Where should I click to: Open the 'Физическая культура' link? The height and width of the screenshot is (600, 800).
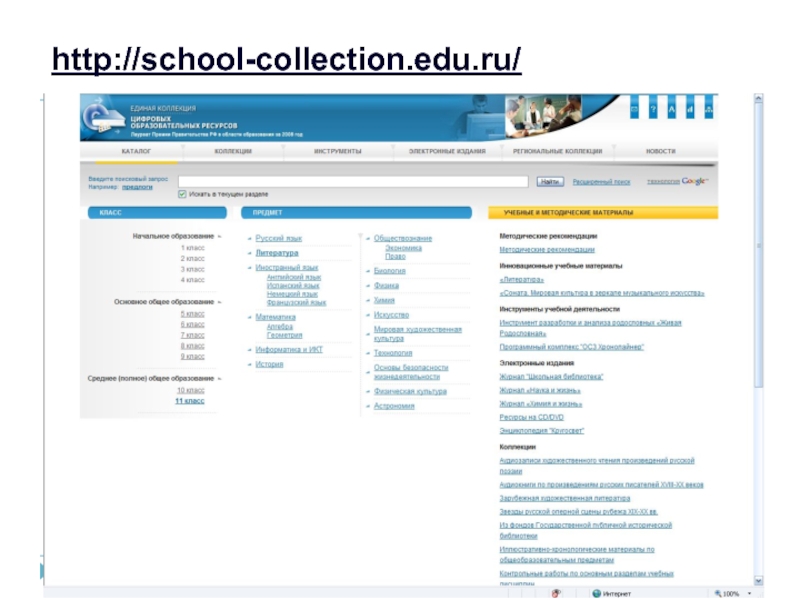pyautogui.click(x=410, y=391)
